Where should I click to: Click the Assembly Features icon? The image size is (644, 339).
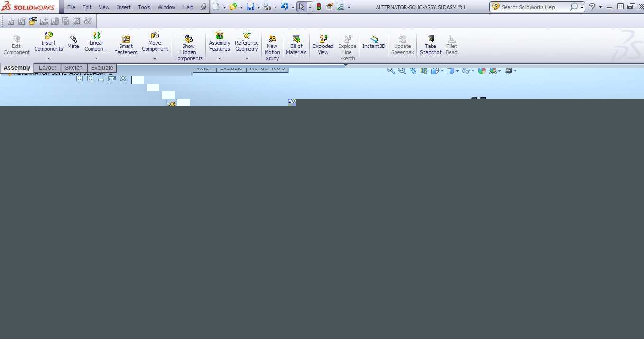click(220, 36)
